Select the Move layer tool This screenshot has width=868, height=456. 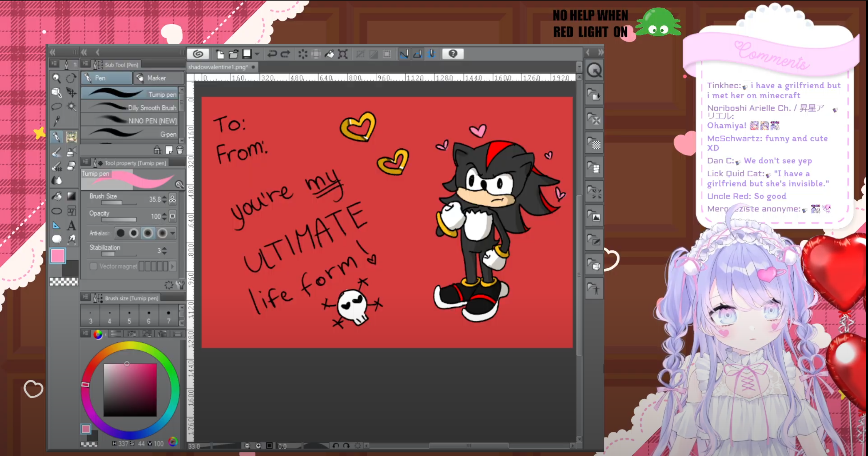coord(71,92)
